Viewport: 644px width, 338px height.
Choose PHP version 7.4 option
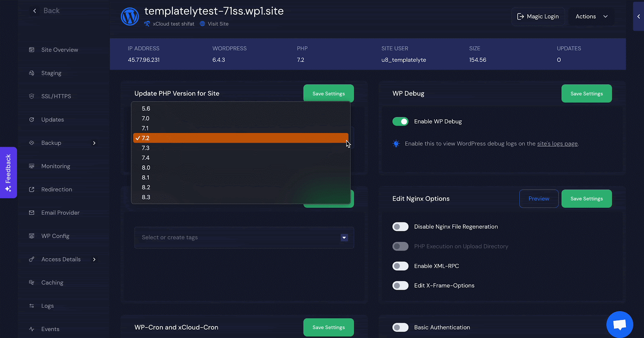tap(241, 158)
